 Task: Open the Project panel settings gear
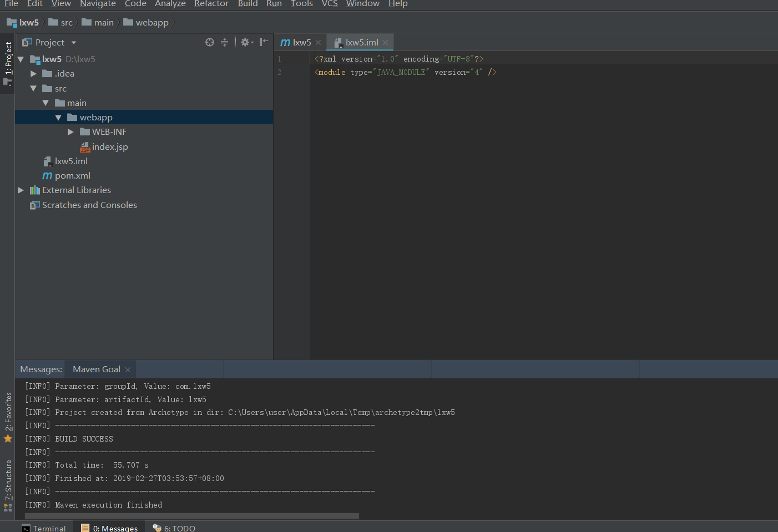coord(245,42)
